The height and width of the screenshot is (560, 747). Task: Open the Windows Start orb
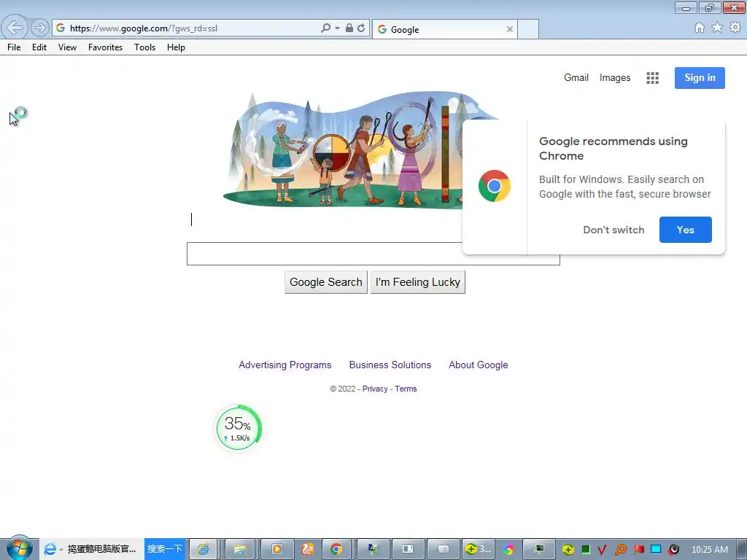(x=19, y=548)
